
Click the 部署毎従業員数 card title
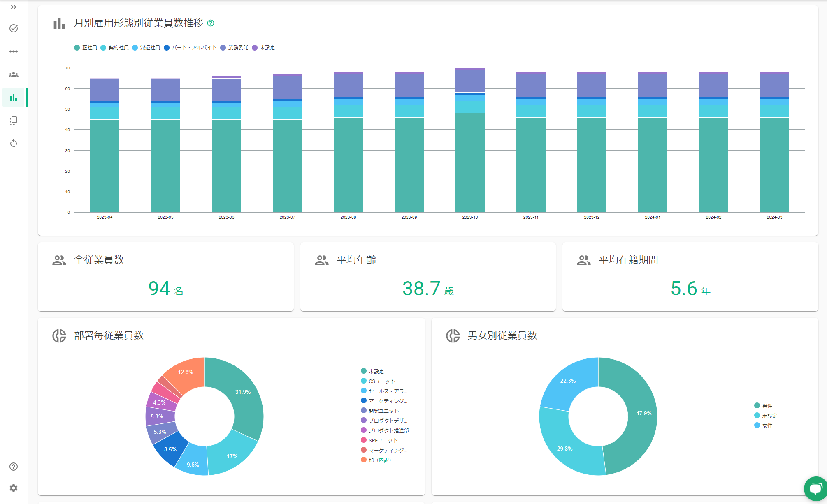(x=109, y=335)
